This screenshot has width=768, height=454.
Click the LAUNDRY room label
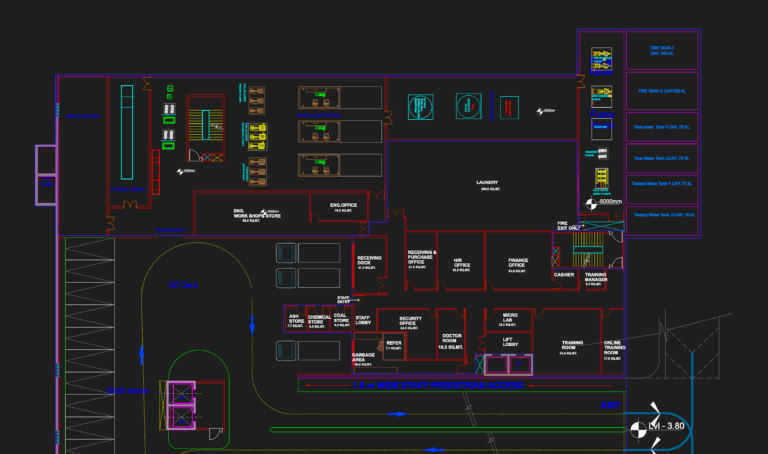(487, 185)
